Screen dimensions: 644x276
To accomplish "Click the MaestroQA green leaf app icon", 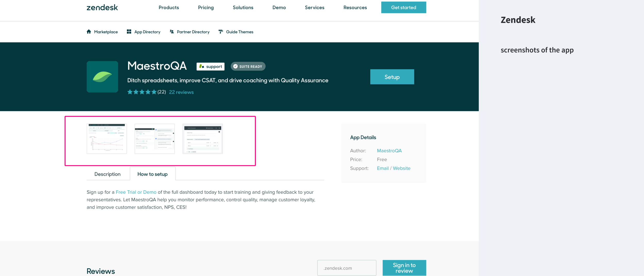I will [x=102, y=77].
